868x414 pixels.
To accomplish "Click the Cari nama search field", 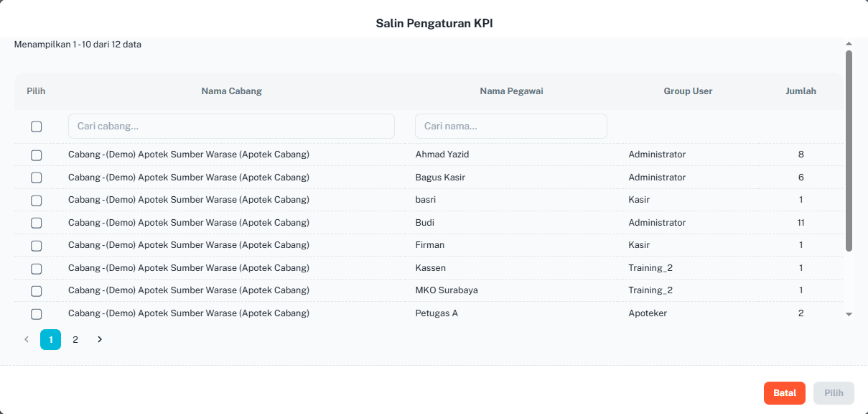I will click(x=511, y=126).
